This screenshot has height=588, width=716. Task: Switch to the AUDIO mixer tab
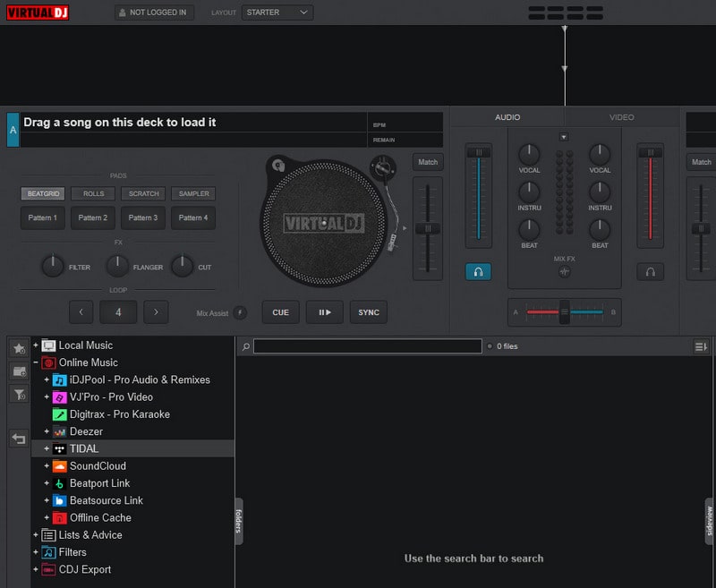507,117
